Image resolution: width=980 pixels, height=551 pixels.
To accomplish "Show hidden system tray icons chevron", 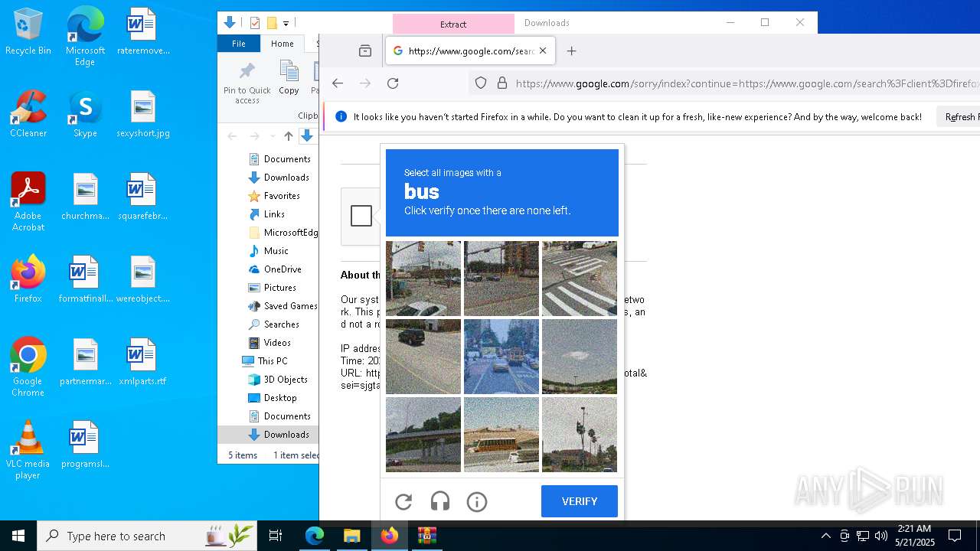I will click(x=825, y=536).
